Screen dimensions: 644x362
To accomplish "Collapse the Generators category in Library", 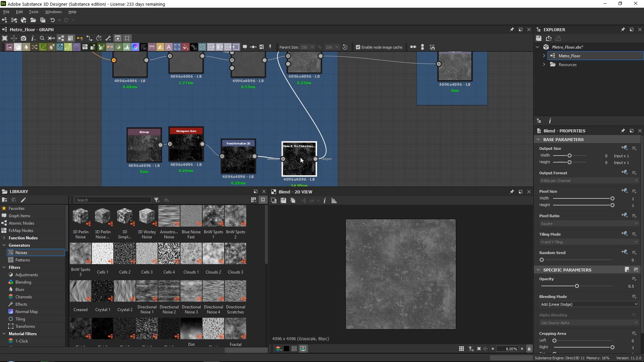I will [4, 245].
